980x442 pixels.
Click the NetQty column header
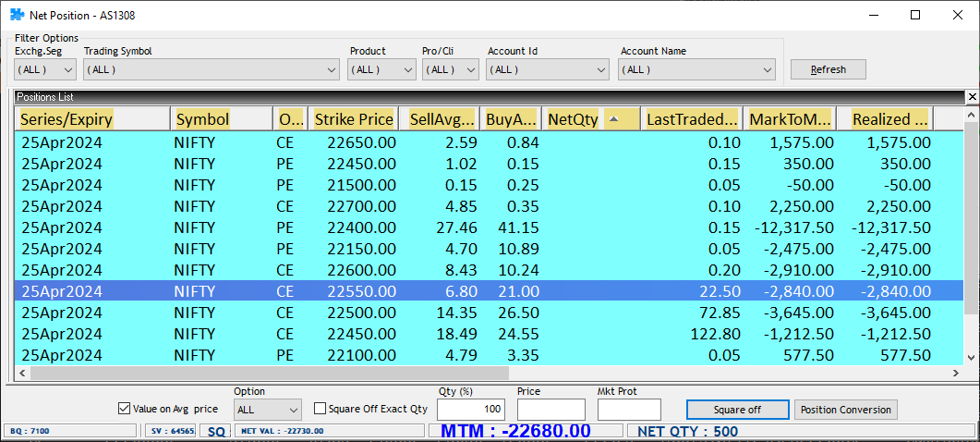(590, 118)
